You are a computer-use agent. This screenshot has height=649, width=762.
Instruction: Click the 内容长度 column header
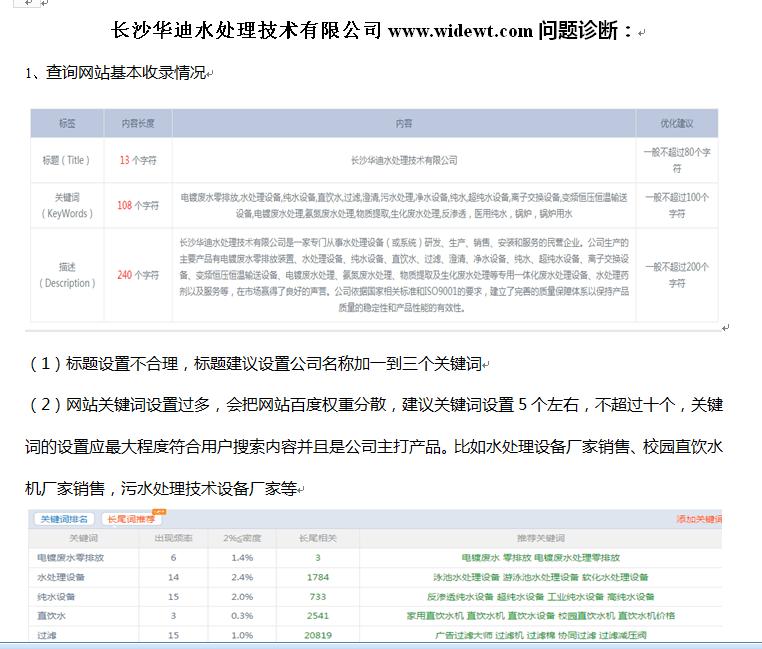138,124
